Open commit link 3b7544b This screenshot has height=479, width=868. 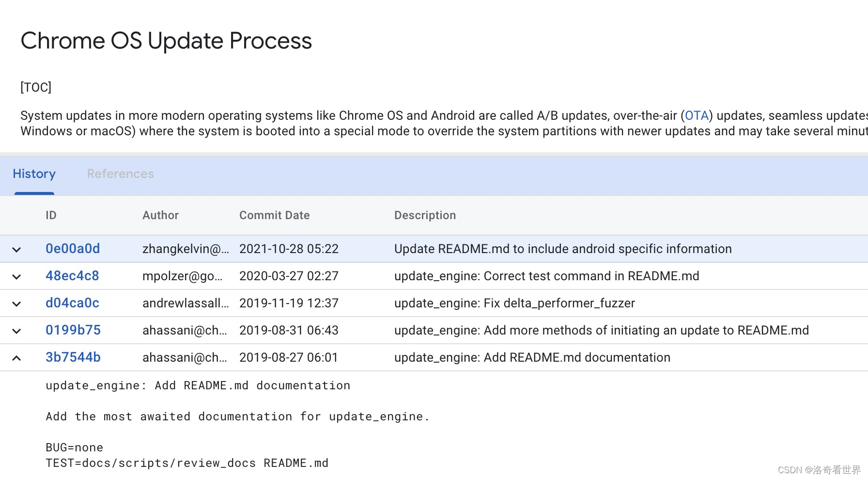coord(73,357)
